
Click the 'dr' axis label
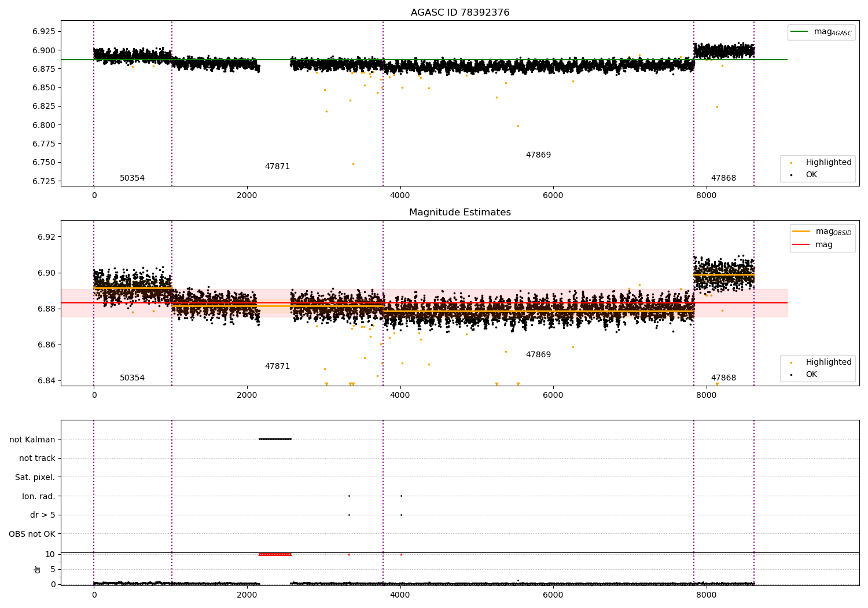(38, 569)
